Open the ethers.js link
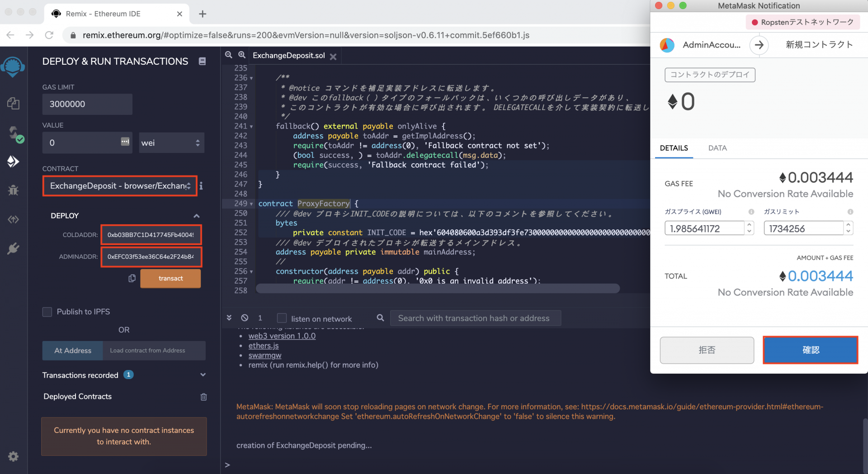Viewport: 868px width, 474px height. pos(264,346)
